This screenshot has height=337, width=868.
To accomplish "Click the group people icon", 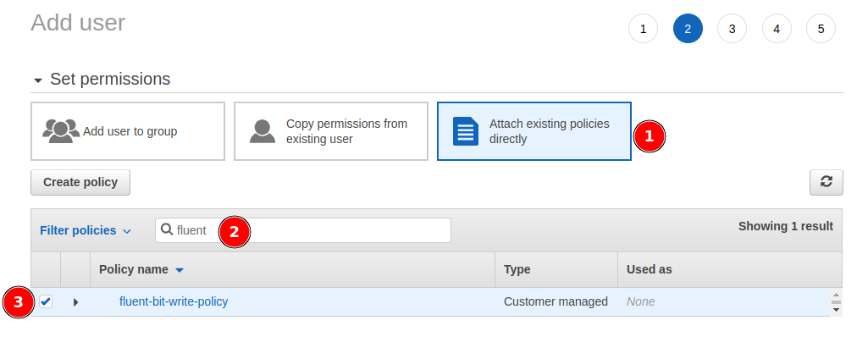I will coord(61,132).
